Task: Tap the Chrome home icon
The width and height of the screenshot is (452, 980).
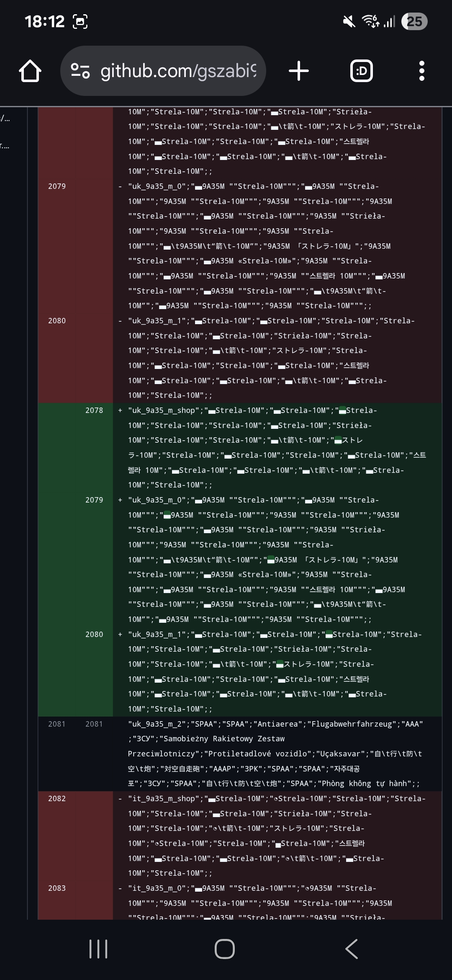Action: tap(30, 71)
